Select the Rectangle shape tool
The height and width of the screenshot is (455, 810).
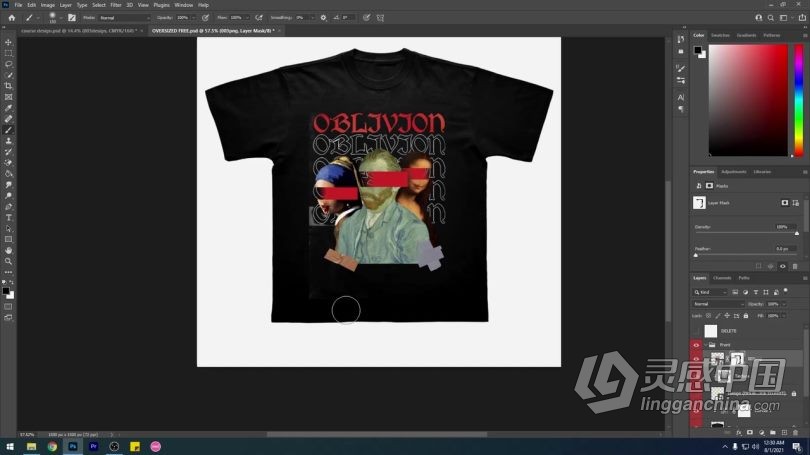click(x=8, y=240)
